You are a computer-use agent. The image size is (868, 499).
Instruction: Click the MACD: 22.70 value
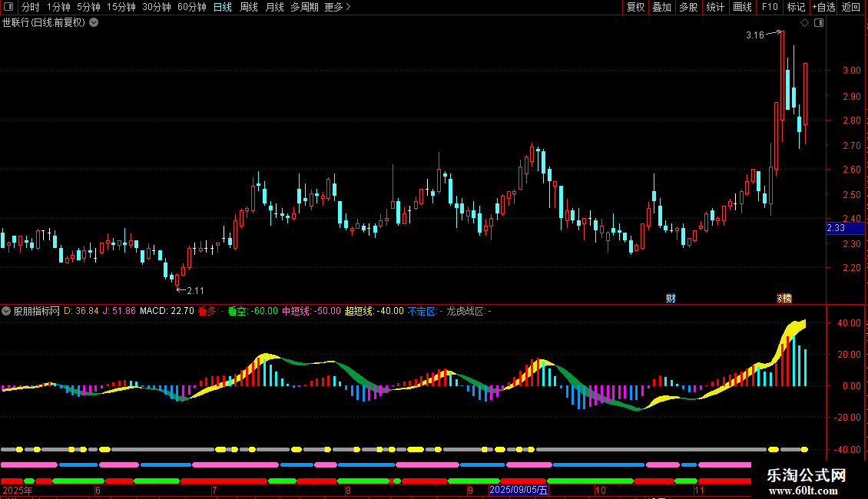167,311
